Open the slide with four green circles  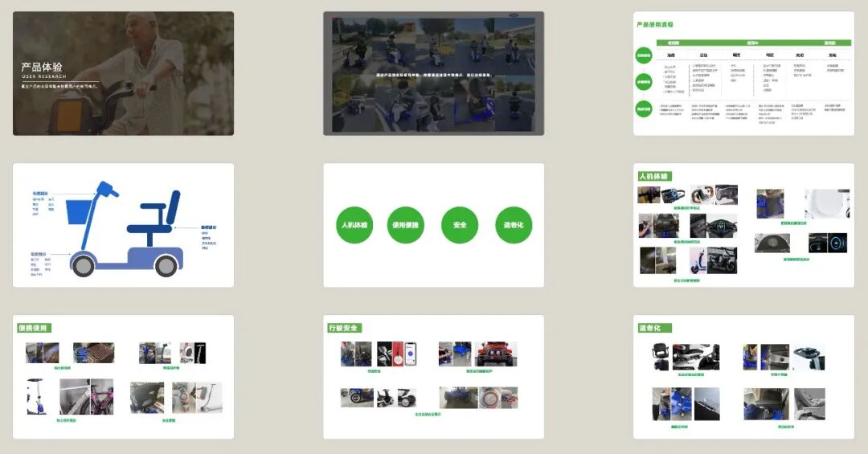coord(433,225)
